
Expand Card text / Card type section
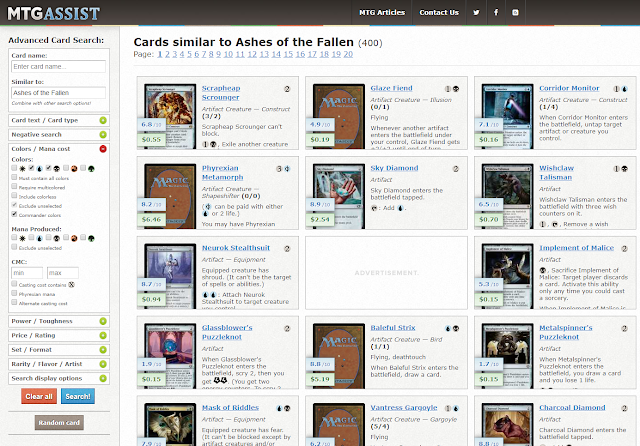[59, 120]
